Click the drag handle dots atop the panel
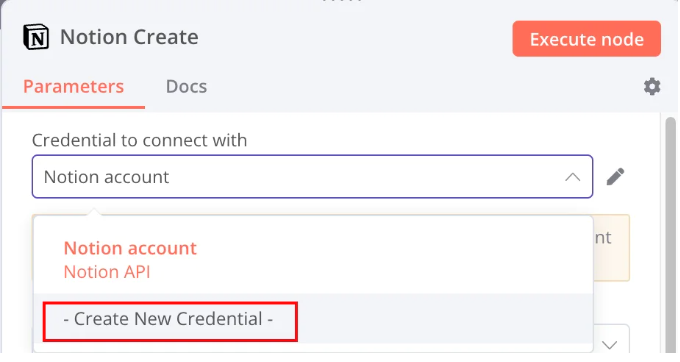 point(342,1)
